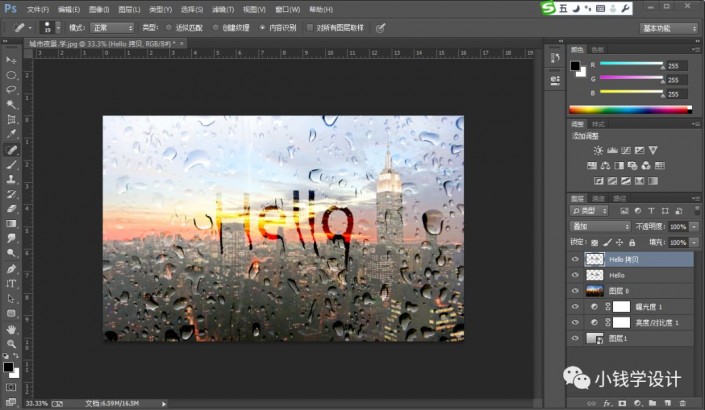The image size is (705, 410).
Task: Select the Pen tool
Action: [x=11, y=269]
